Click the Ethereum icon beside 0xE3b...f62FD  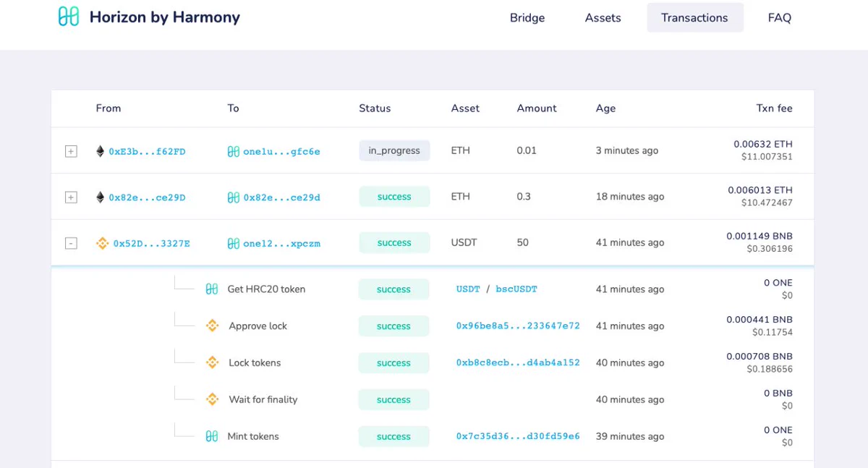point(100,151)
